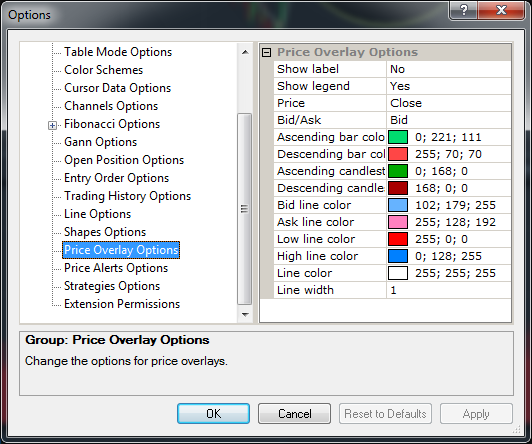Expand the Fibonacci Options tree node
The height and width of the screenshot is (444, 532).
52,126
